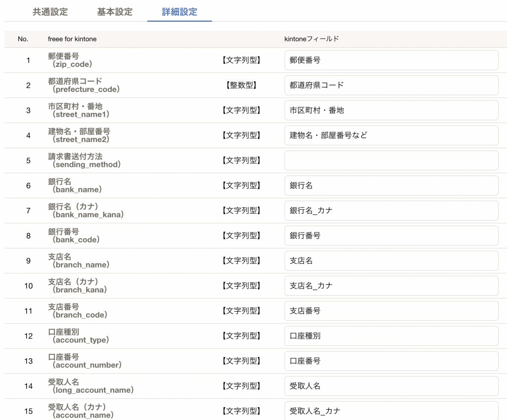Select the 詳細設定 tab
507x420 pixels.
179,12
